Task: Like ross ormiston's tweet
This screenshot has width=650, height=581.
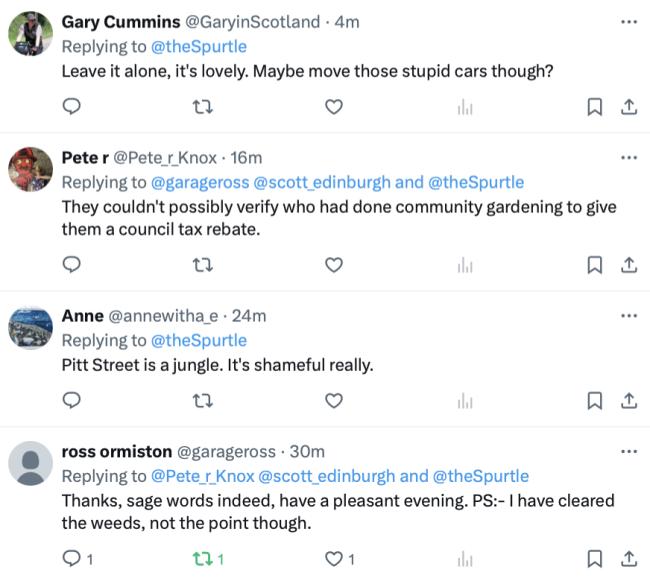Action: (x=336, y=558)
